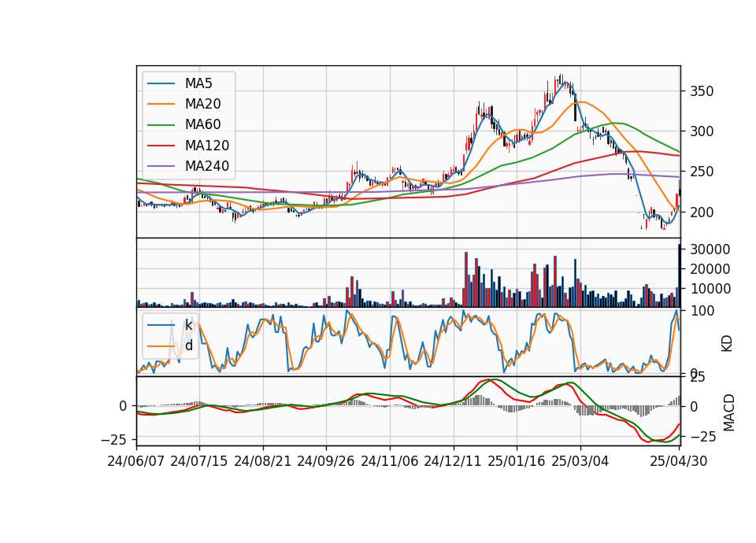Click the MA20 legend label
Viewport: 756px width, 543px height.
click(x=202, y=104)
